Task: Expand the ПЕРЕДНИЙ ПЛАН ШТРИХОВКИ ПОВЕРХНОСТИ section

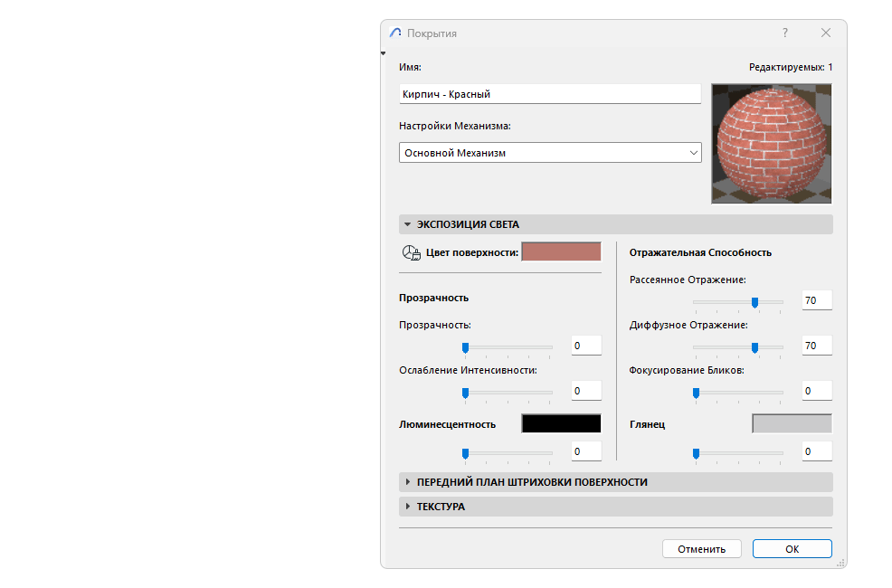Action: [407, 482]
